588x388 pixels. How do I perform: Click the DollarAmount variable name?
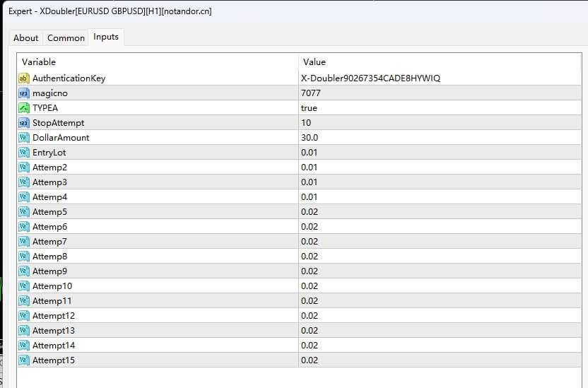(x=61, y=138)
